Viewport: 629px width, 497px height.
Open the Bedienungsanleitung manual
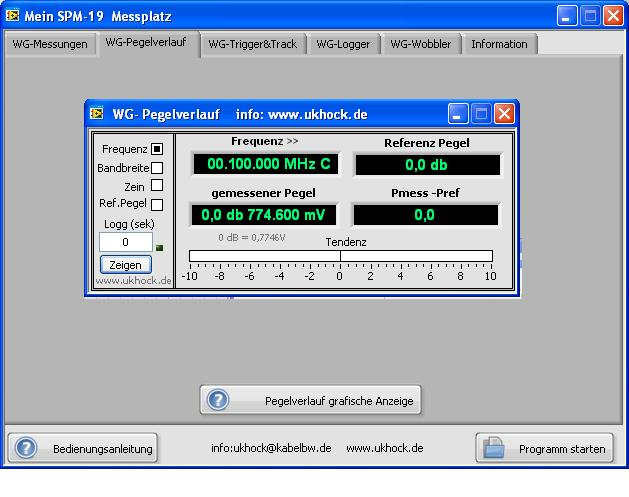[83, 448]
